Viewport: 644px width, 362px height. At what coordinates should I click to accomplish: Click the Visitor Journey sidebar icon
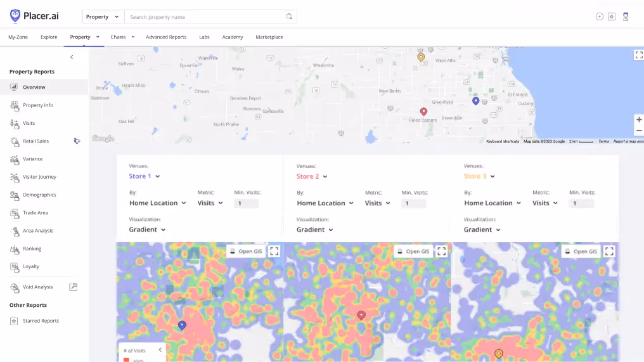coord(15,177)
